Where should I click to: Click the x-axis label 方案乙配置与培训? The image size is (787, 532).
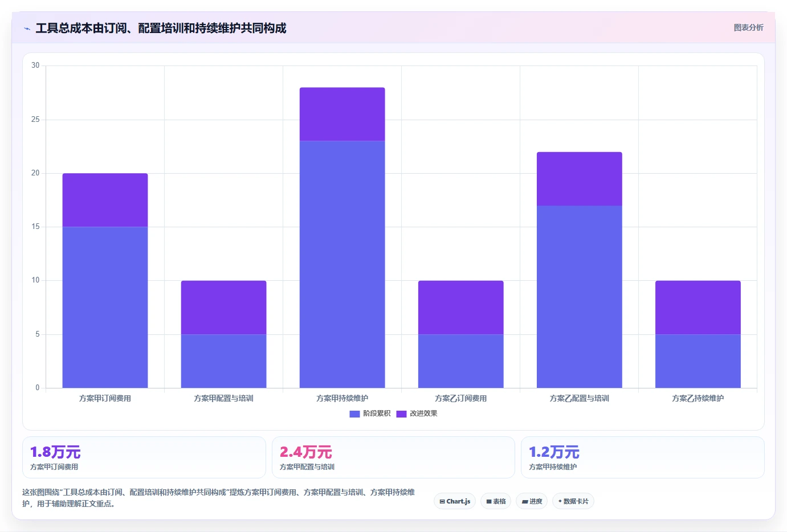(579, 399)
